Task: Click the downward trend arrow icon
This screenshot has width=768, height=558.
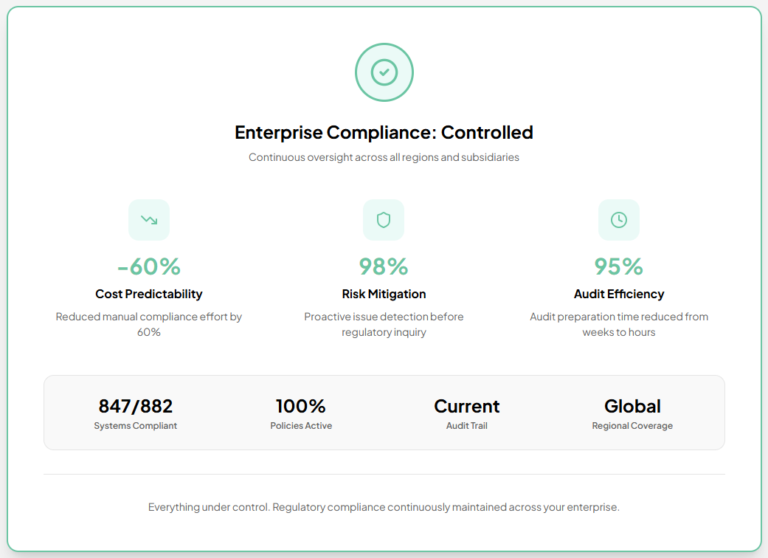Action: [x=149, y=220]
